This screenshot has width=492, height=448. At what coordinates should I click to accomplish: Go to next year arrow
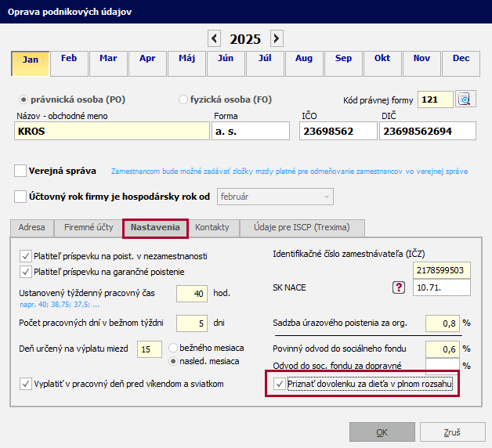(x=277, y=38)
